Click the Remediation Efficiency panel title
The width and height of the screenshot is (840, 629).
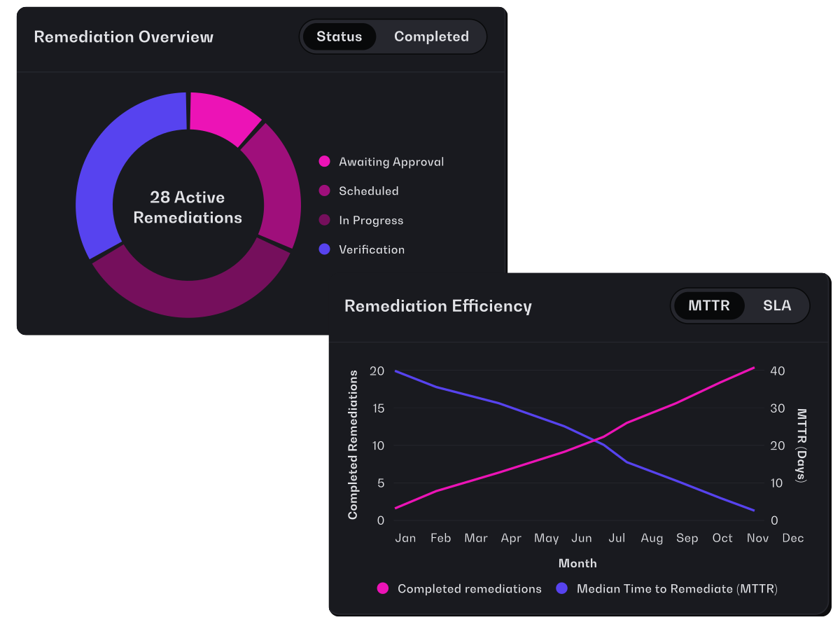438,306
